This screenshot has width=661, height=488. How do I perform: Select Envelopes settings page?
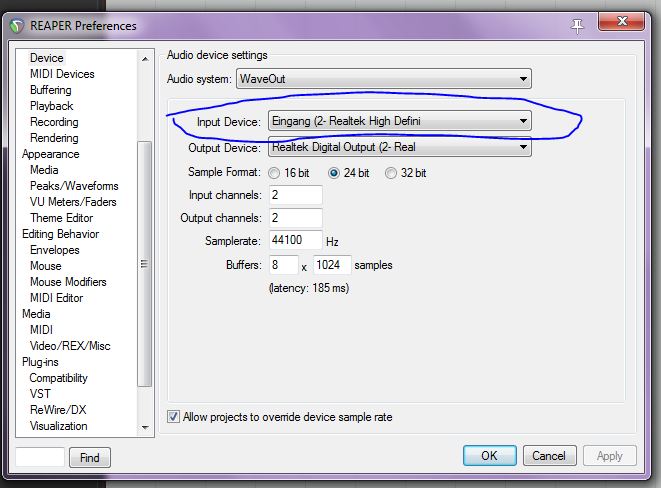click(x=54, y=250)
